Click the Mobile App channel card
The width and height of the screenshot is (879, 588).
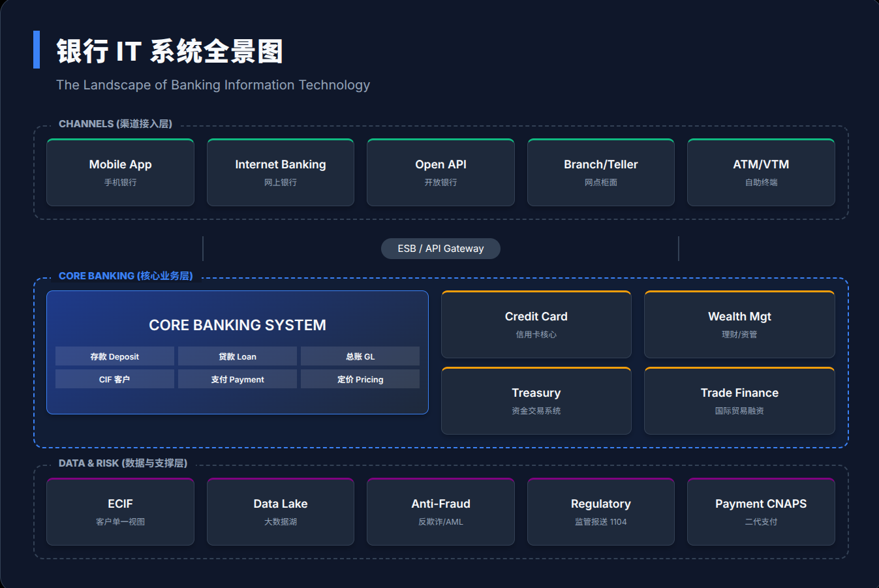pyautogui.click(x=120, y=172)
